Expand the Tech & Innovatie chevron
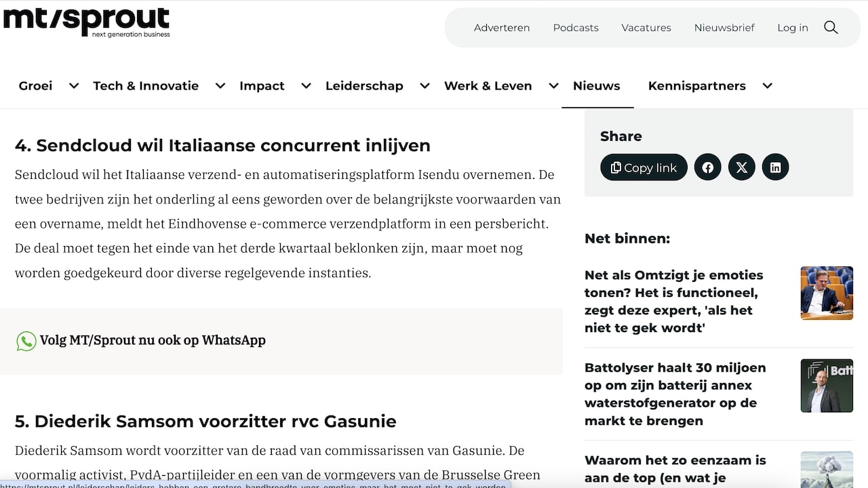This screenshot has width=868, height=488. (x=220, y=86)
